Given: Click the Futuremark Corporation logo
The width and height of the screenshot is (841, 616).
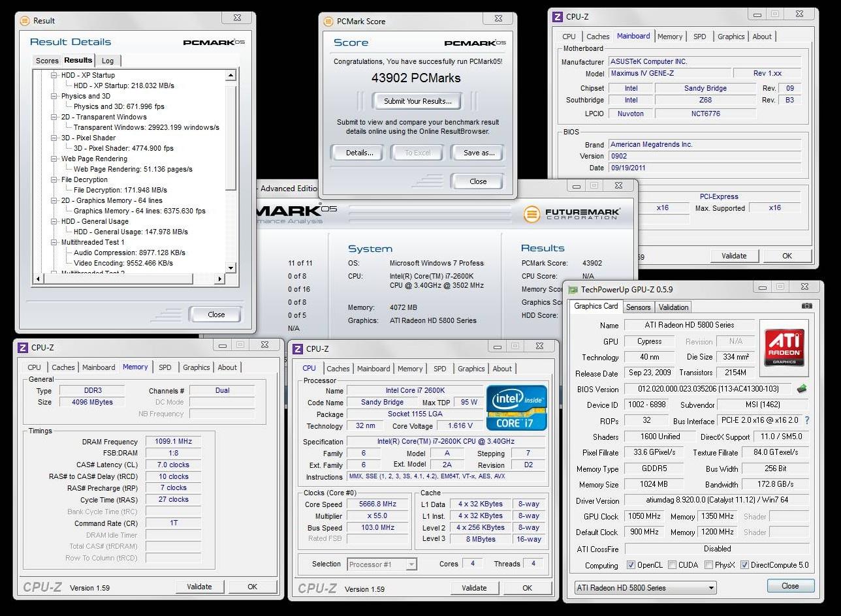Looking at the screenshot, I should point(571,213).
